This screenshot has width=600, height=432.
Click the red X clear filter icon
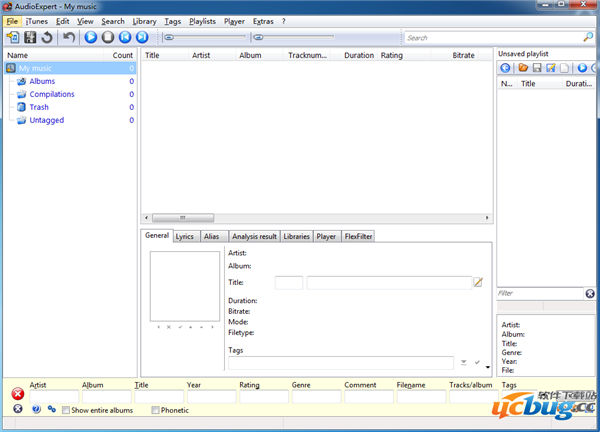pyautogui.click(x=18, y=393)
